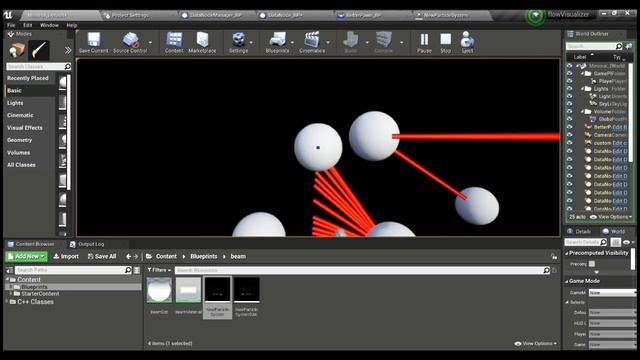
Task: Open the Source Control dropdown arrow
Action: (x=150, y=42)
